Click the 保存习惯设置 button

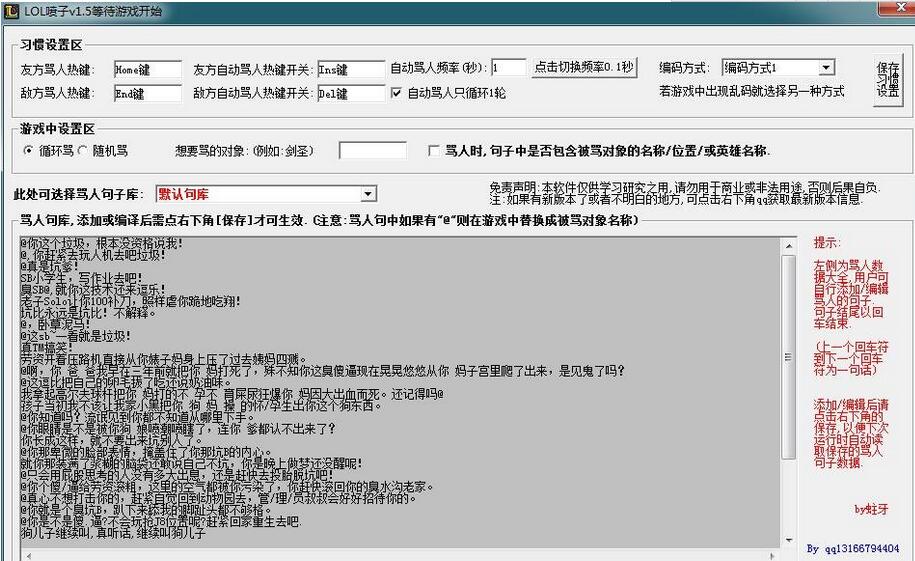(x=888, y=80)
